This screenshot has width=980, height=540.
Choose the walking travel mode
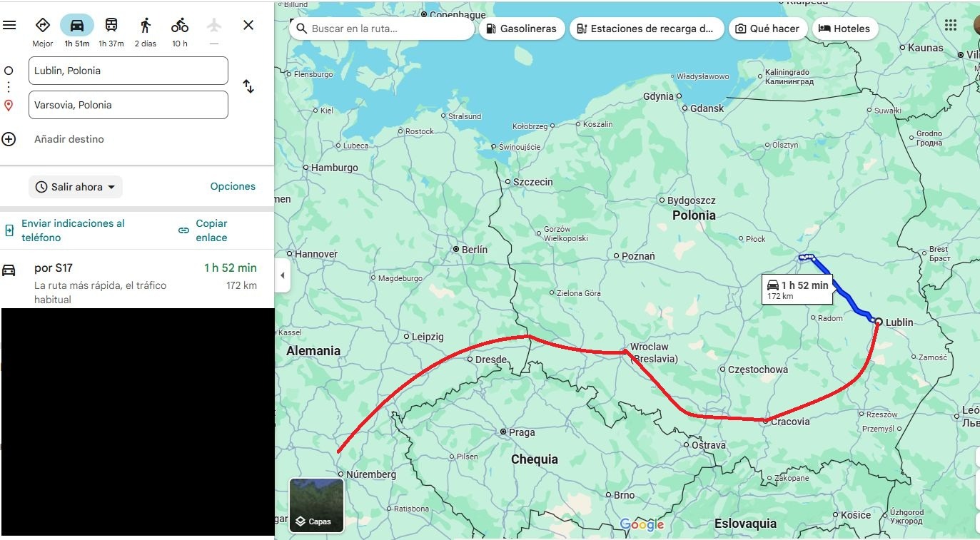click(146, 25)
